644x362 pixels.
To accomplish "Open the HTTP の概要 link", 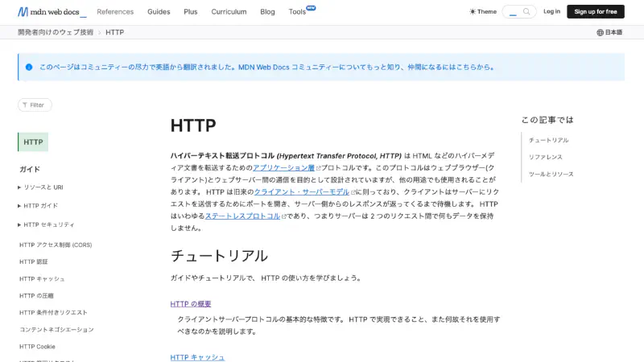I will [x=191, y=304].
